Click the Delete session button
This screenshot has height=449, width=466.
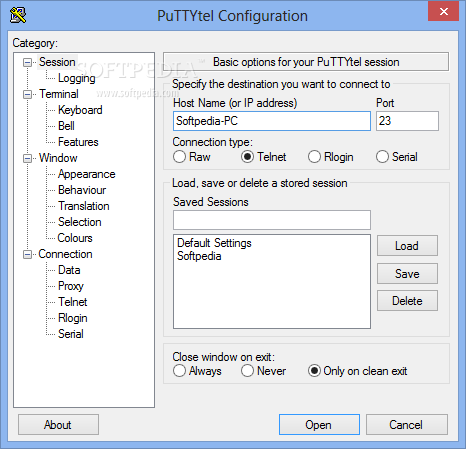coord(407,301)
